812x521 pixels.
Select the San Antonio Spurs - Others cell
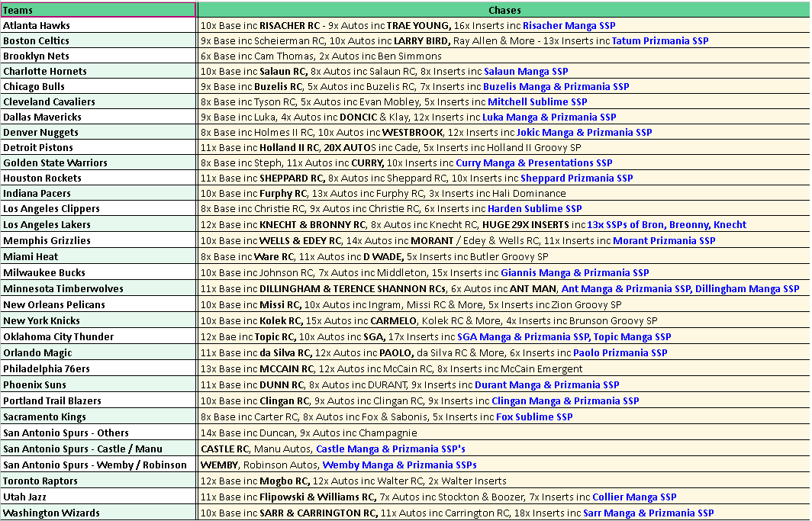click(x=98, y=433)
